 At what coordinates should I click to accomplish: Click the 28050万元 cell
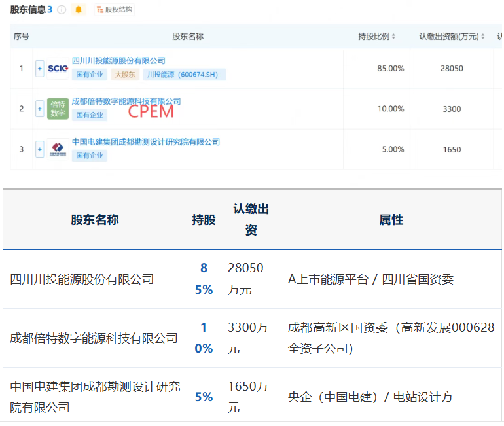coord(245,279)
